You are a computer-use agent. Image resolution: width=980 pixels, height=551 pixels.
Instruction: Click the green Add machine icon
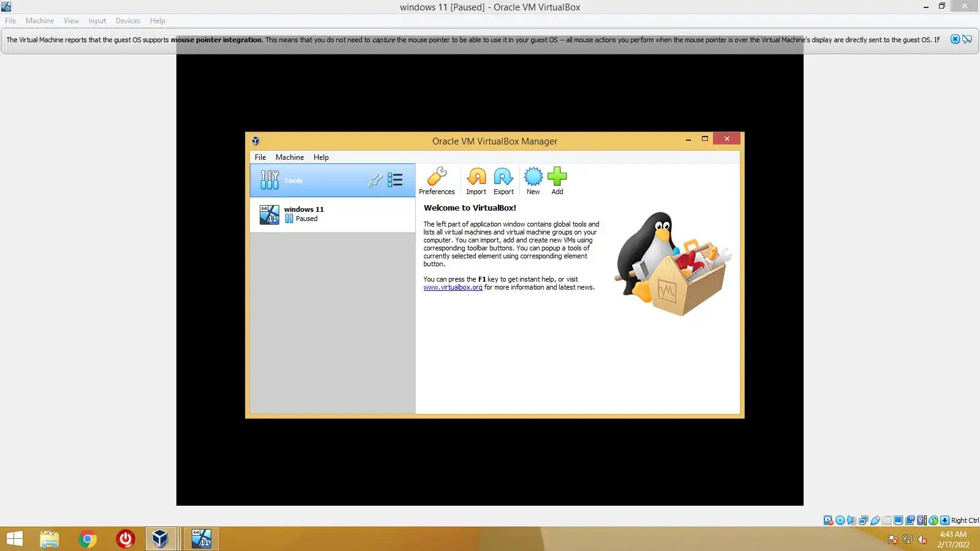[x=557, y=181]
